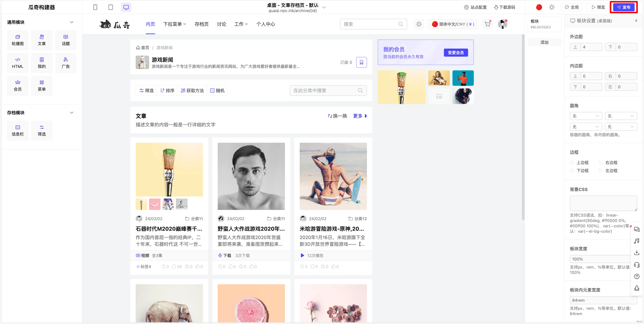Add the 广告 ad module
This screenshot has height=324, width=644.
coord(66,63)
